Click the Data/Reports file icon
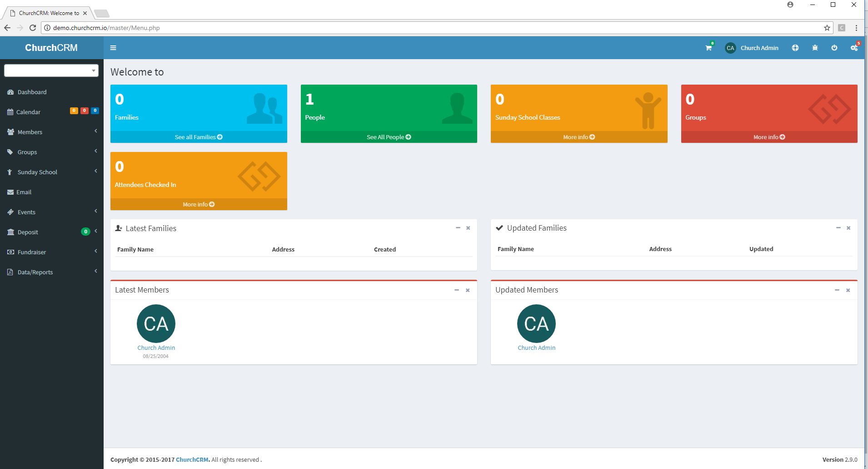 10,272
